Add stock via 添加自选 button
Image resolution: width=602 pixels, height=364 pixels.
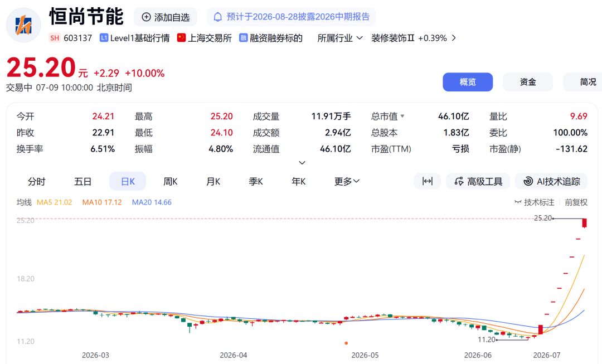point(166,17)
